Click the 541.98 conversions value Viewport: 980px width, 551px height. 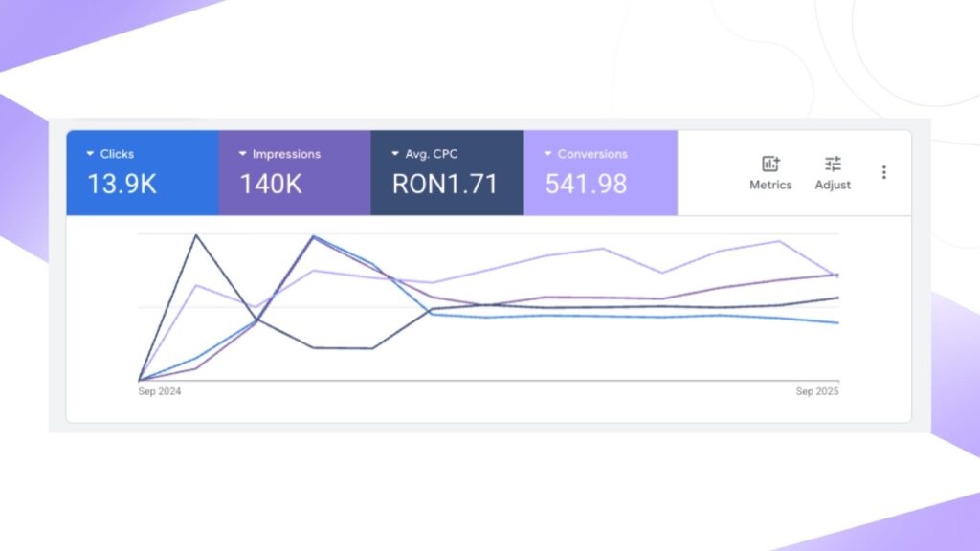pyautogui.click(x=586, y=185)
